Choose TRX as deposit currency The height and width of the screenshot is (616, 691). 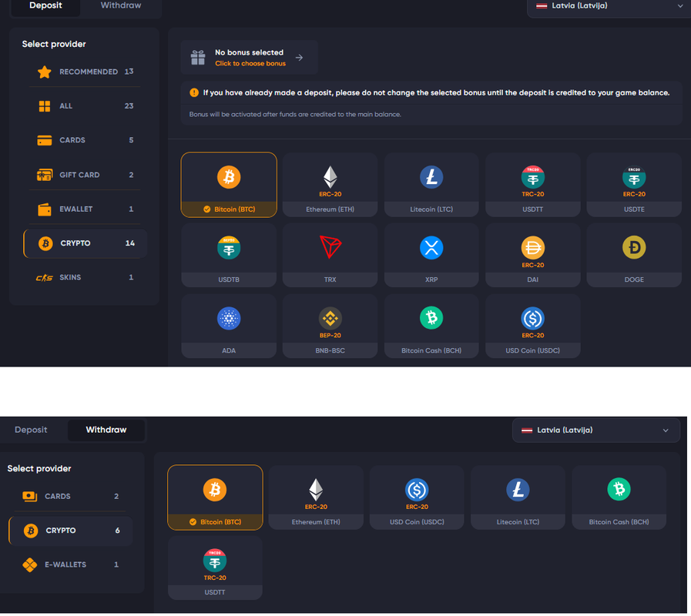point(330,255)
